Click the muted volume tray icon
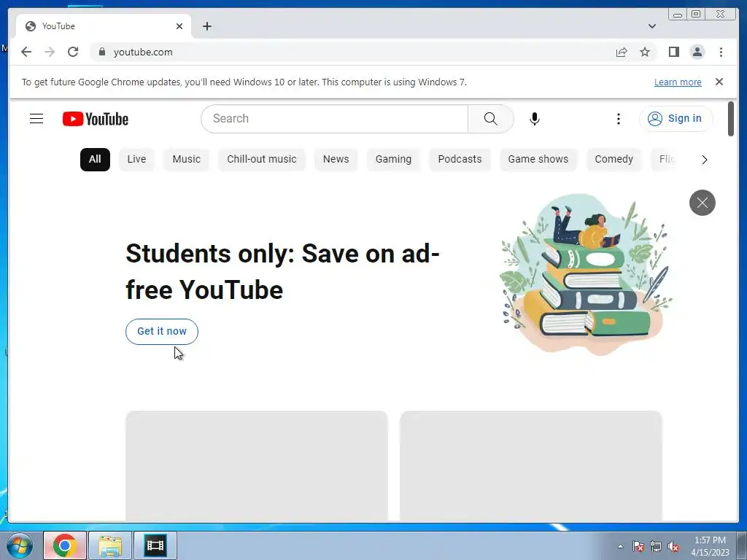Image resolution: width=747 pixels, height=560 pixels. [x=673, y=546]
